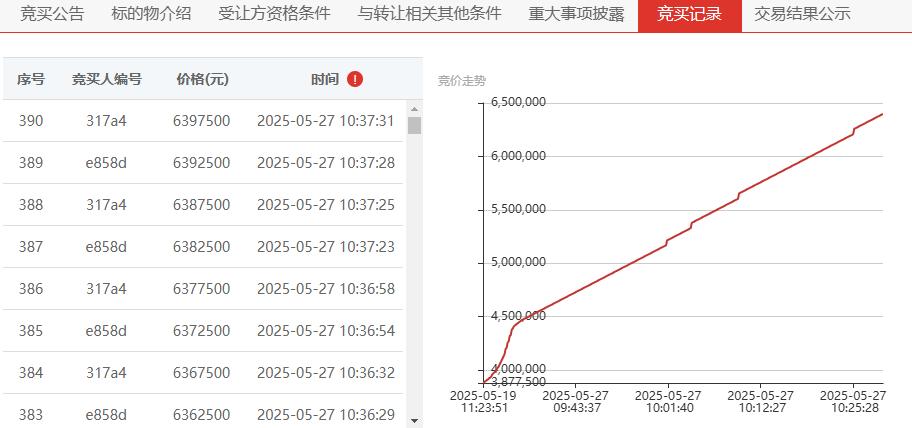Click timestamp 2025-05-27 10:36:29
Image resolution: width=912 pixels, height=428 pixels.
pyautogui.click(x=326, y=415)
